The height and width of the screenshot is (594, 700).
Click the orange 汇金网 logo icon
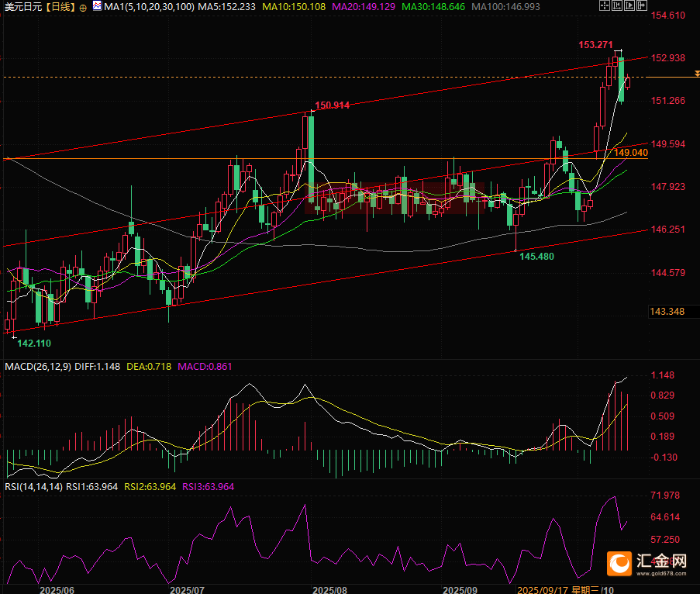pyautogui.click(x=621, y=563)
